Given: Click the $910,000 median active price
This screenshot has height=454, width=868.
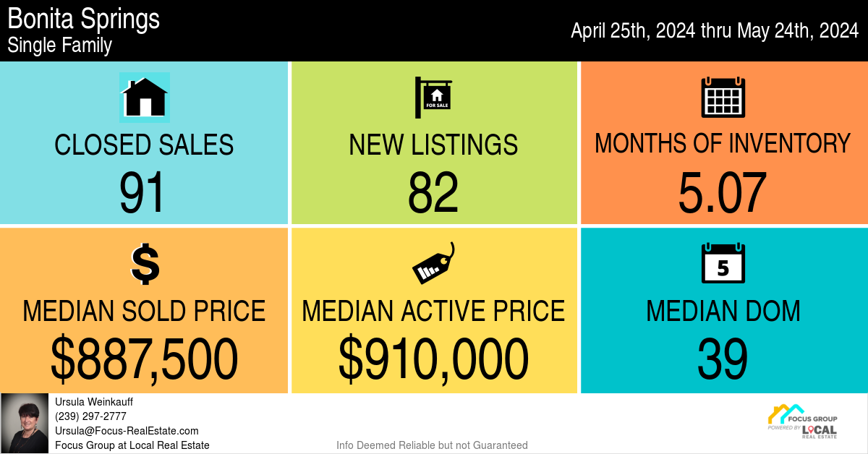Looking at the screenshot, I should pos(433,359).
